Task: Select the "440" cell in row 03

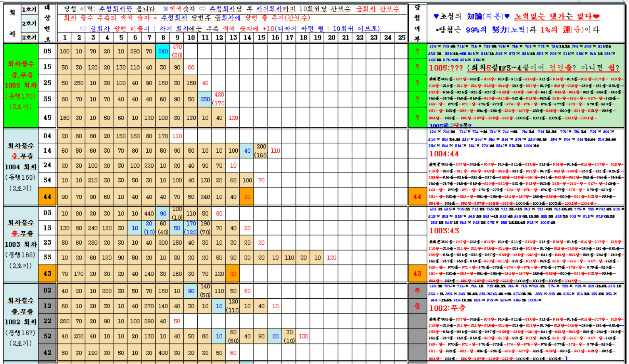Action: tap(149, 213)
